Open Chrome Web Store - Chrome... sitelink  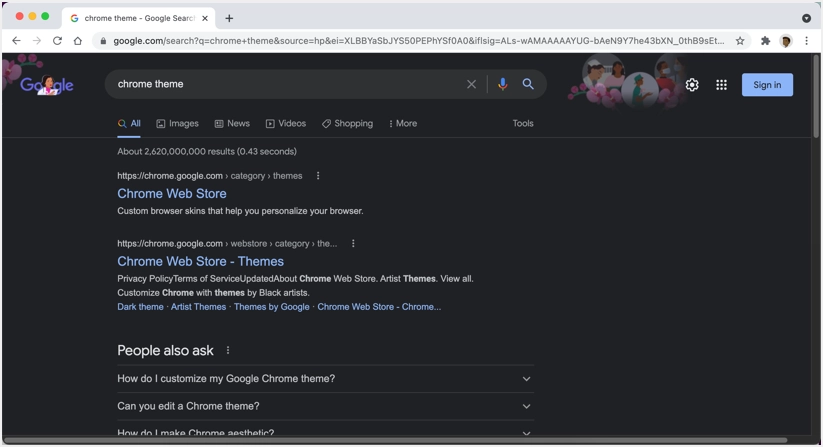(x=379, y=307)
